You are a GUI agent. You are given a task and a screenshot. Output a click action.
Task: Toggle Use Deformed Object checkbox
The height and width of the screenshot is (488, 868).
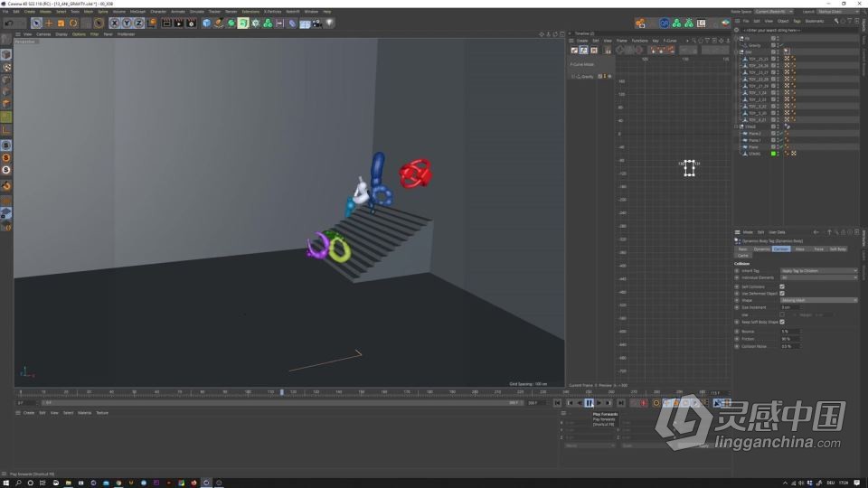782,293
